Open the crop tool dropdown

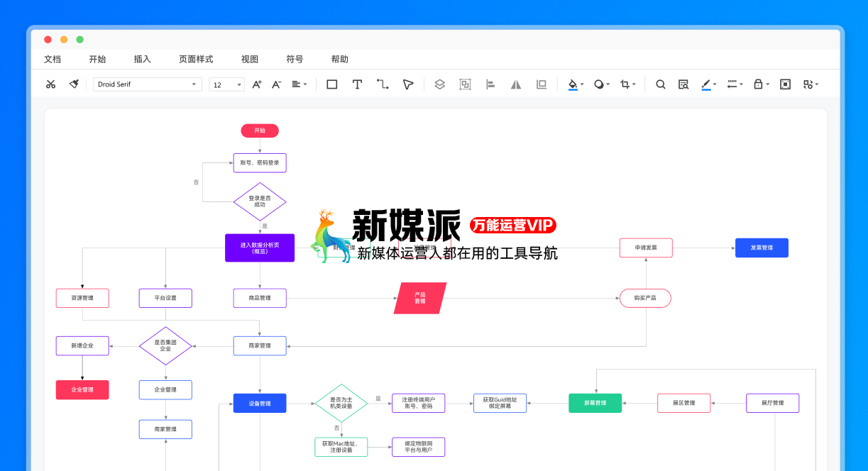tap(627, 84)
